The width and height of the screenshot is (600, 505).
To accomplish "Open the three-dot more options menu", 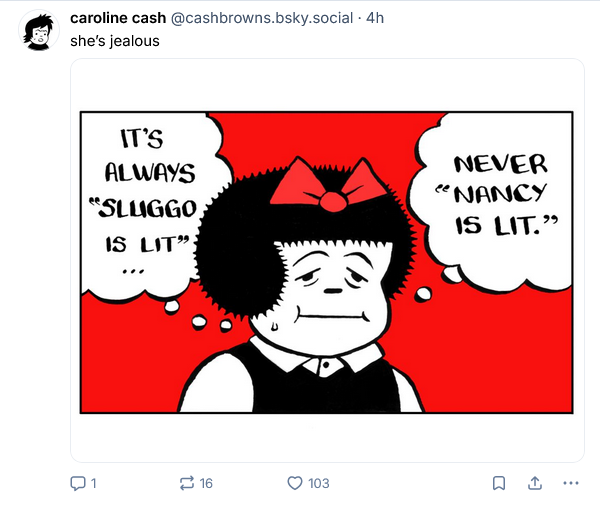I will [571, 483].
